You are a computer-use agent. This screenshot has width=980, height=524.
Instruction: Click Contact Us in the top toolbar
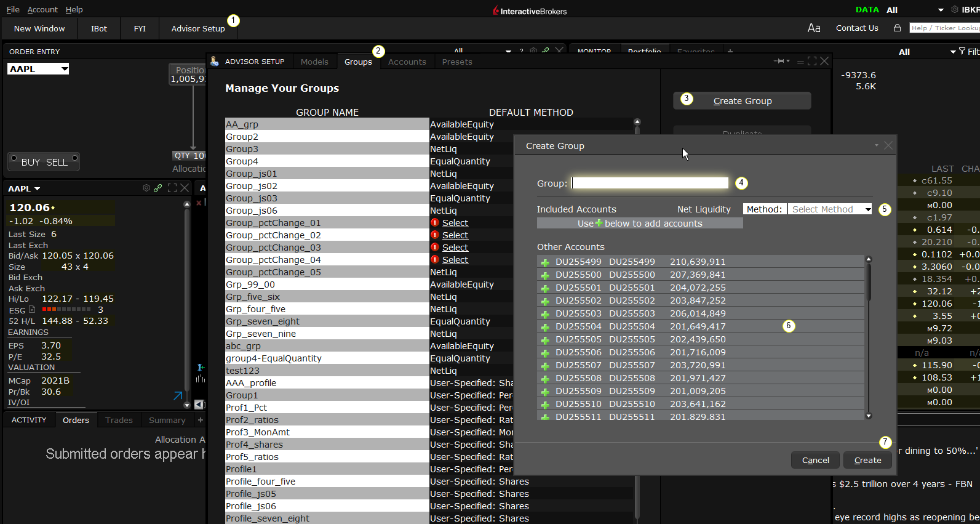857,28
